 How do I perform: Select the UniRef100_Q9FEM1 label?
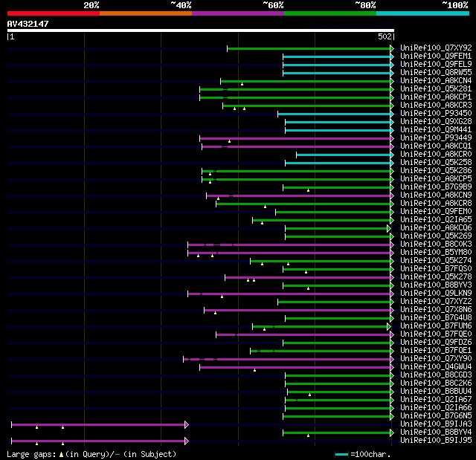click(x=436, y=56)
